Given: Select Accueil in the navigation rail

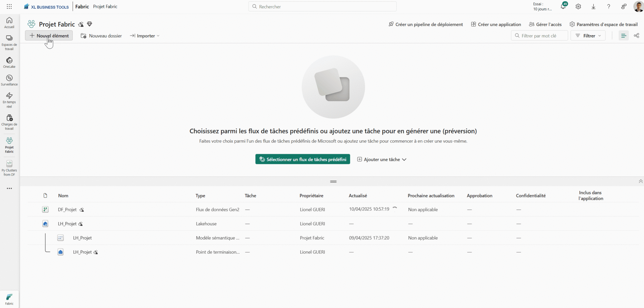Looking at the screenshot, I should pyautogui.click(x=9, y=22).
